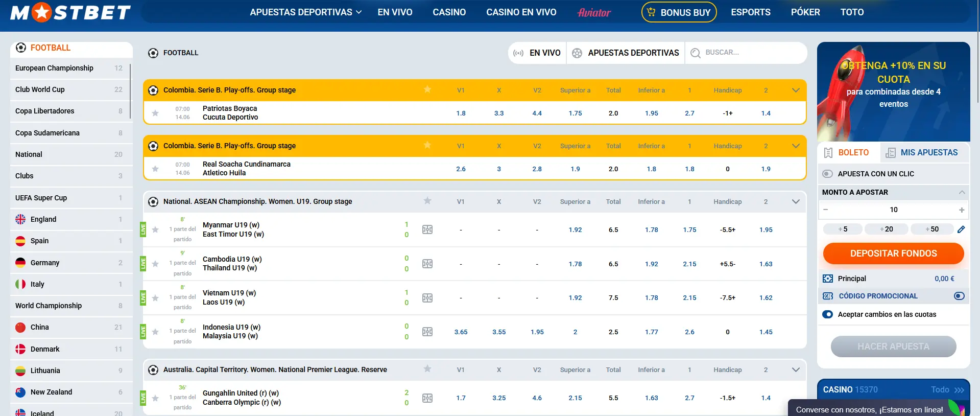Favorite the Real Soacha Cundinamarca match
Image resolution: width=980 pixels, height=416 pixels.
tap(155, 169)
